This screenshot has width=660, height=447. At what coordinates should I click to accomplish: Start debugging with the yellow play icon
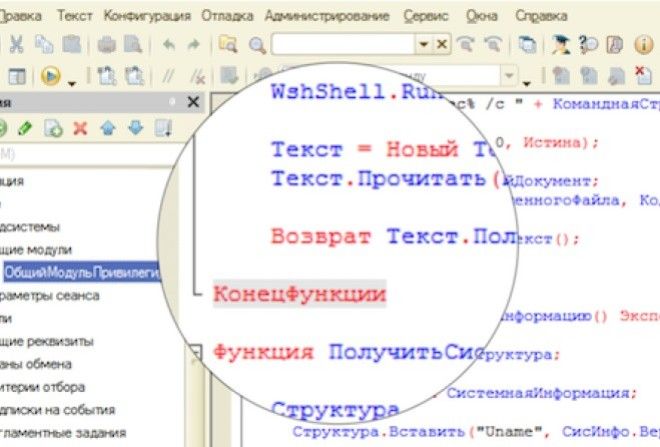(x=51, y=76)
